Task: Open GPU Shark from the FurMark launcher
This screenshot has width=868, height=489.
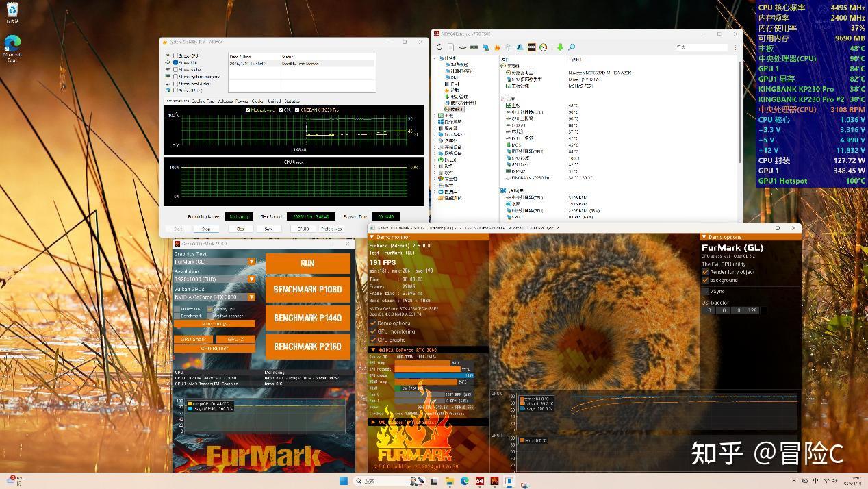Action: 193,339
